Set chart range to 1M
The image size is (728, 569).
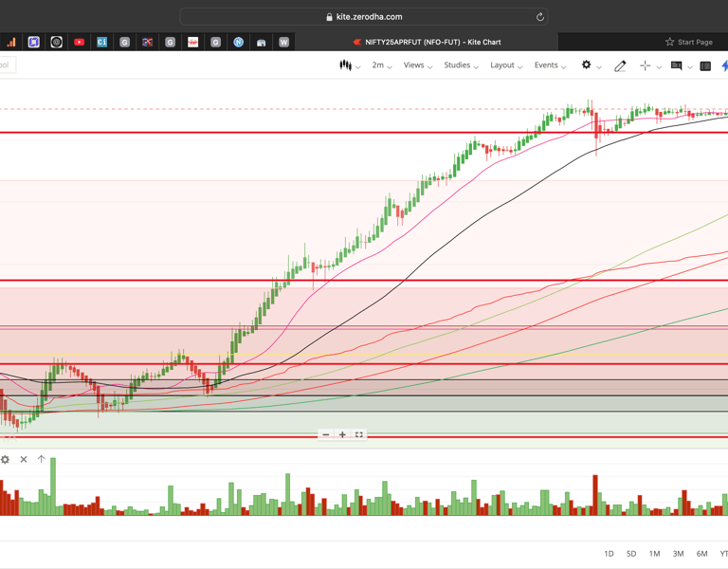point(654,554)
